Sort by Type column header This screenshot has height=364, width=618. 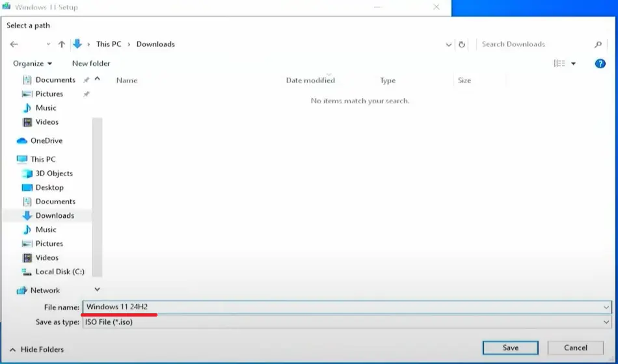point(388,81)
